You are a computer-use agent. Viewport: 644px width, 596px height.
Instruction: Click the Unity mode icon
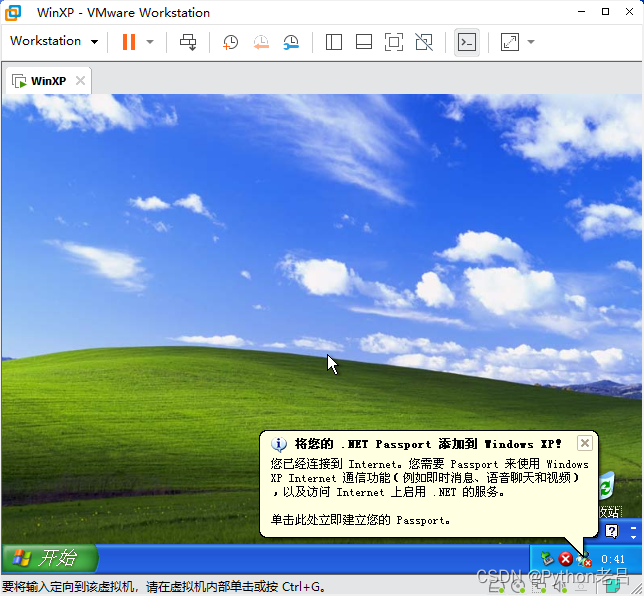[x=424, y=42]
